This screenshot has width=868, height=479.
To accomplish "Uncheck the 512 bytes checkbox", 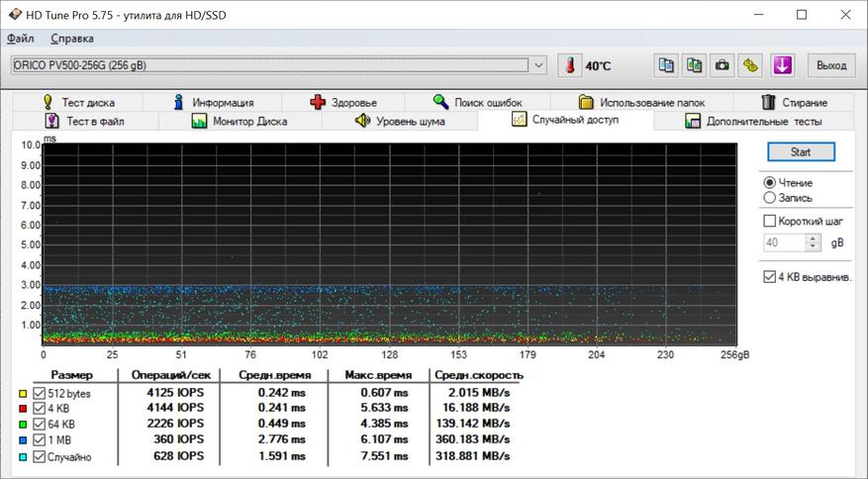I will point(39,393).
